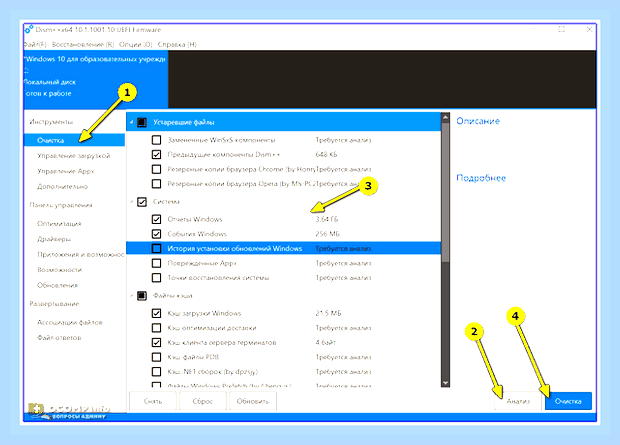Viewport: 620px width, 445px height.
Task: Open Обновления in the sidebar
Action: (x=57, y=285)
